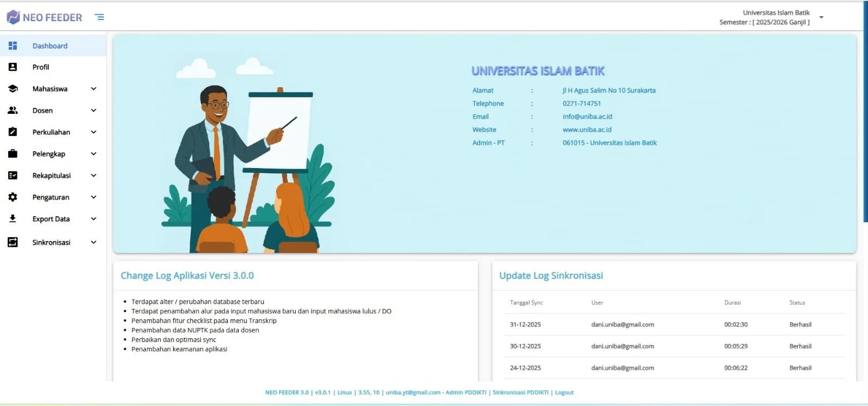Click the Tanggal Sync column header
The image size is (868, 406).
[x=526, y=302]
